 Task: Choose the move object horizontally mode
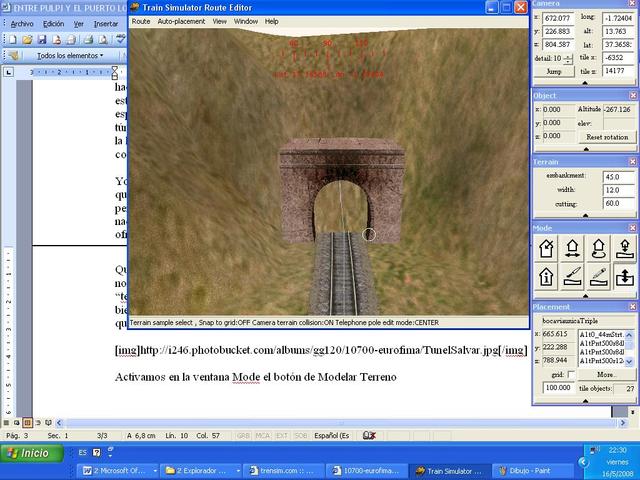[x=573, y=248]
